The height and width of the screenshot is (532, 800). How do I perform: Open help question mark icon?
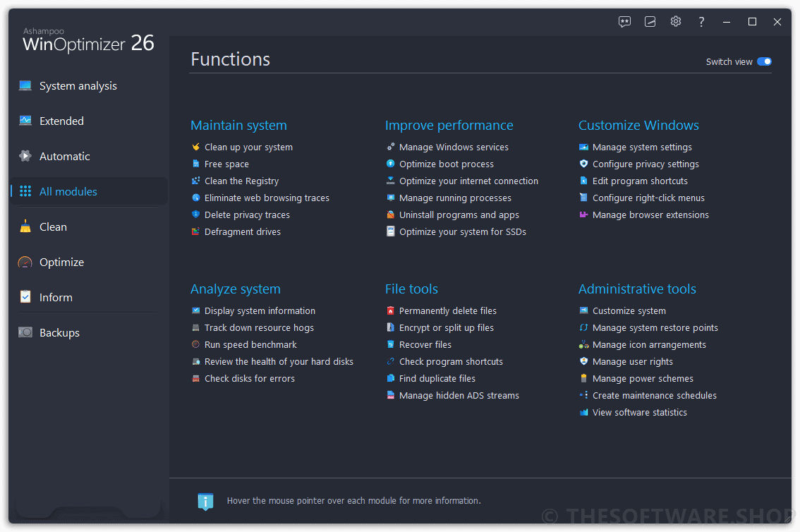pos(701,21)
